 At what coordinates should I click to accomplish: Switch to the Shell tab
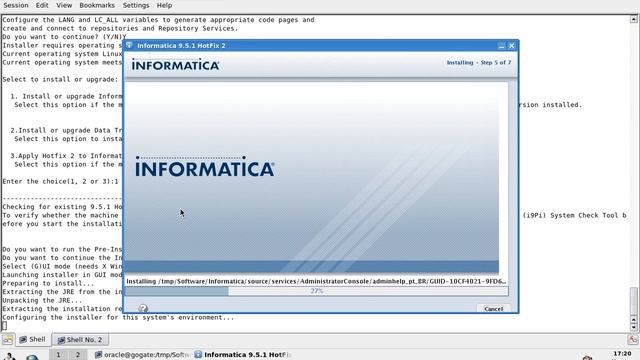pos(33,339)
